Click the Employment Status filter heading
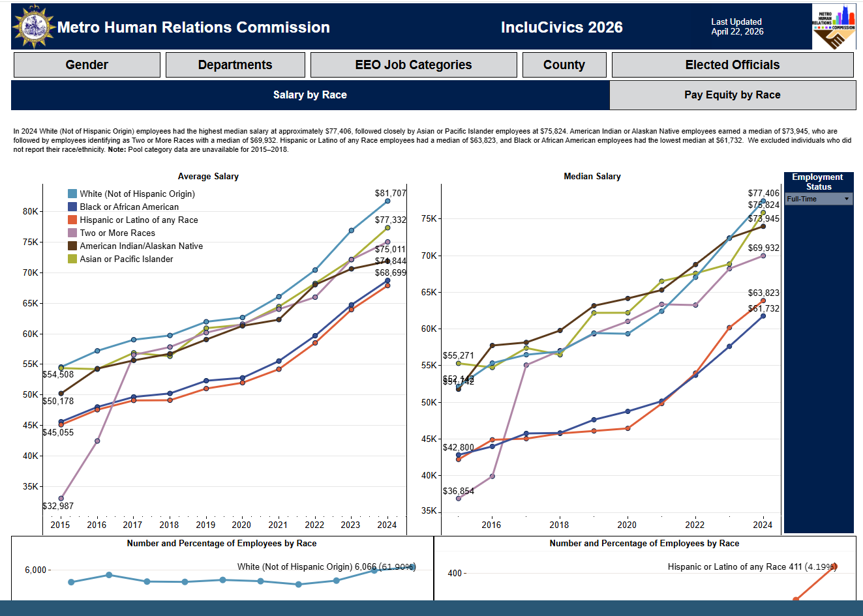The height and width of the screenshot is (616, 863). pos(818,182)
